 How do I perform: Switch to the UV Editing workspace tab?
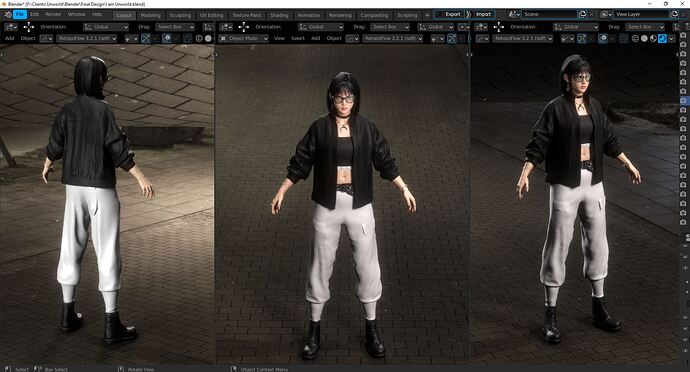point(212,15)
